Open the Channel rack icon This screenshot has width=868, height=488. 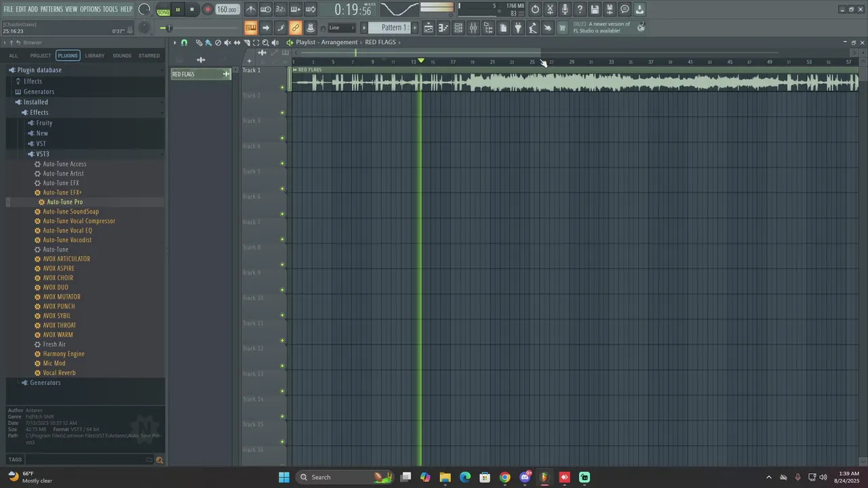[458, 28]
